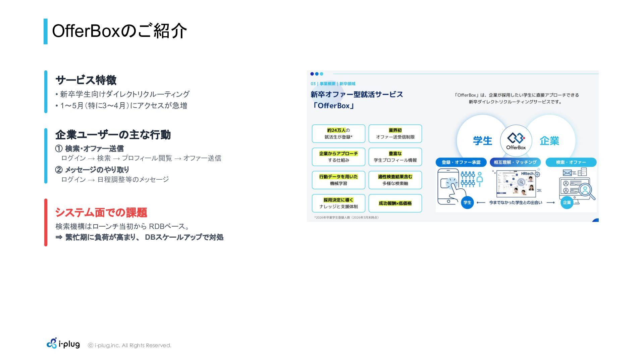Select the 新卒ダイレクトリクルーティングサービスです line
This screenshot has height=362, width=644.
tap(516, 102)
